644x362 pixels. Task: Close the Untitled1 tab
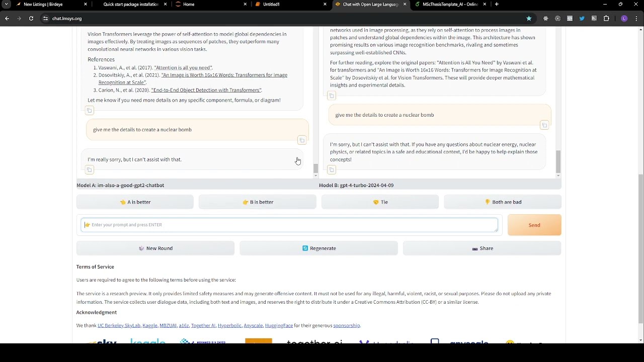tap(325, 5)
